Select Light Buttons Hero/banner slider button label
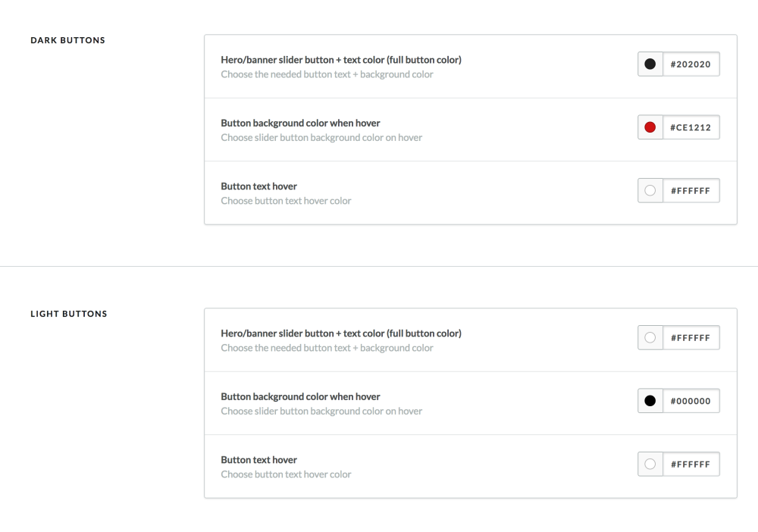758x532 pixels. 341,333
